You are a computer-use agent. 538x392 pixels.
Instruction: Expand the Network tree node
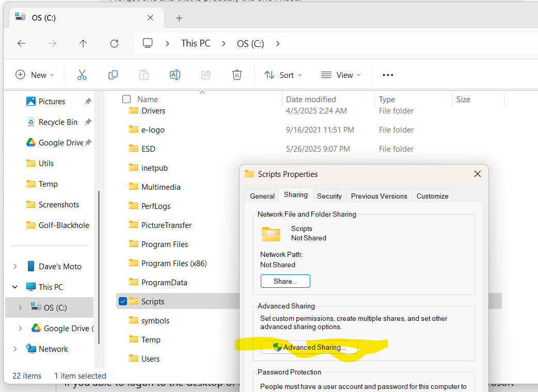[x=15, y=349]
